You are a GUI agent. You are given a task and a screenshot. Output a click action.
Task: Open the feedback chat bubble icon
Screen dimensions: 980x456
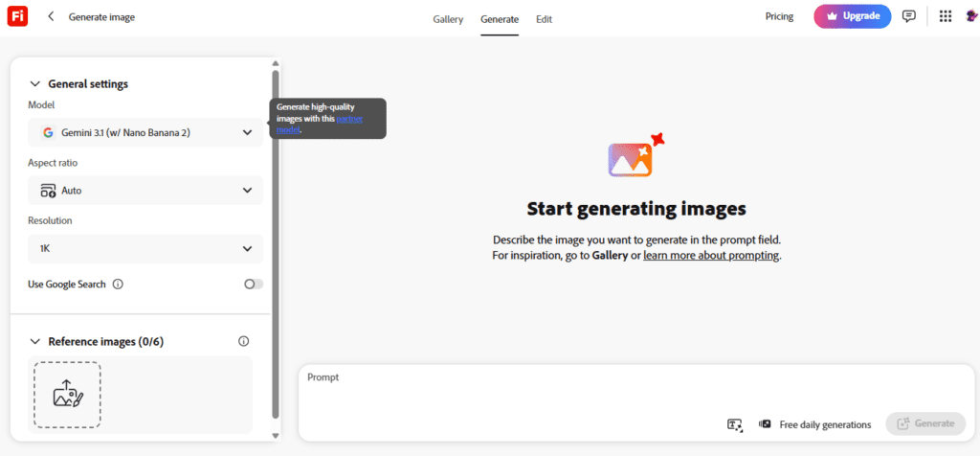(x=909, y=17)
